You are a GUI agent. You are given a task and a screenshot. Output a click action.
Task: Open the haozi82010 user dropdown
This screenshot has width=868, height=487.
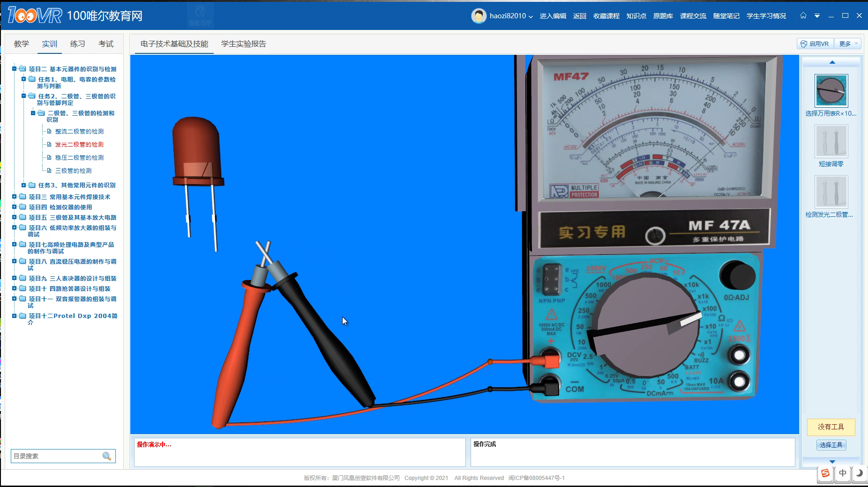click(511, 16)
